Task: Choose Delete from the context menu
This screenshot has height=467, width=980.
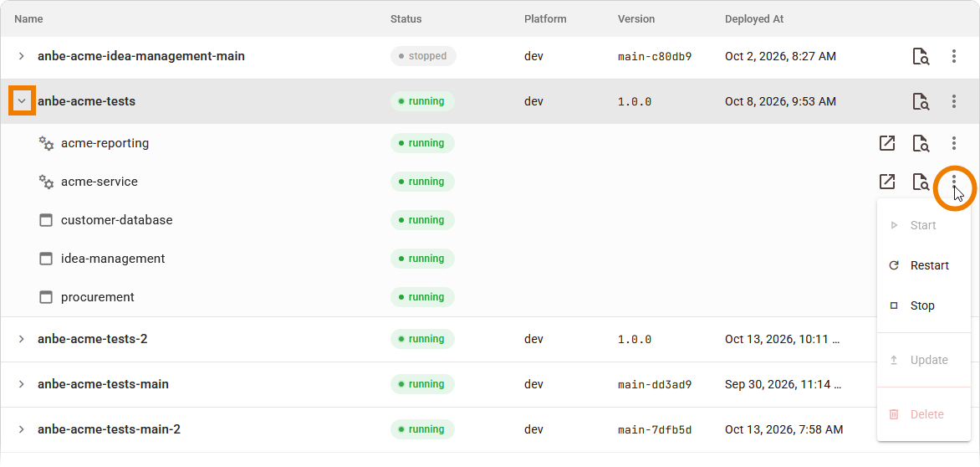Action: [x=924, y=414]
